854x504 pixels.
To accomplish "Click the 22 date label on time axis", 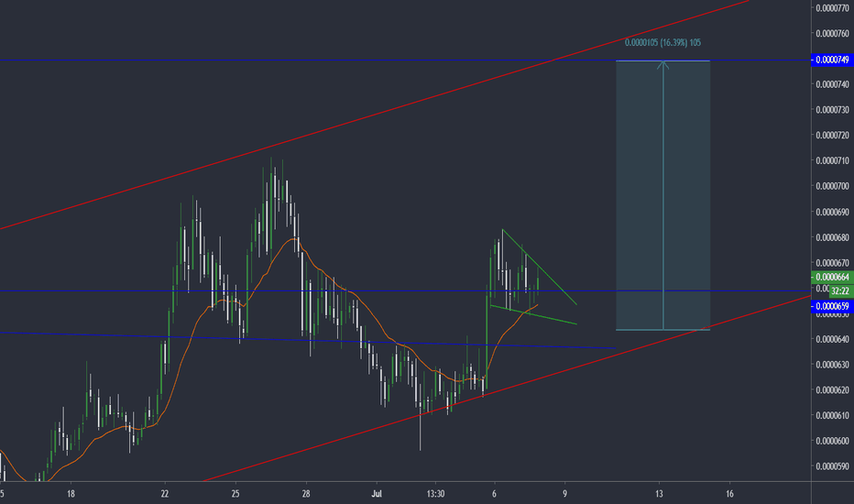I will (165, 494).
